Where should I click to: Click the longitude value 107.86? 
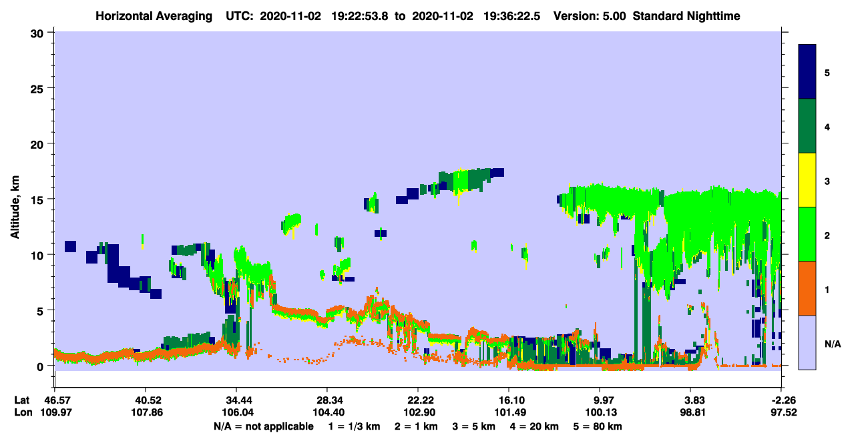pyautogui.click(x=145, y=412)
